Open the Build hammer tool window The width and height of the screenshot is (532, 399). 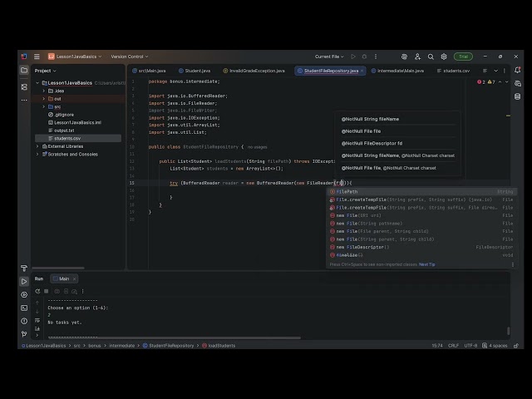[x=24, y=268]
